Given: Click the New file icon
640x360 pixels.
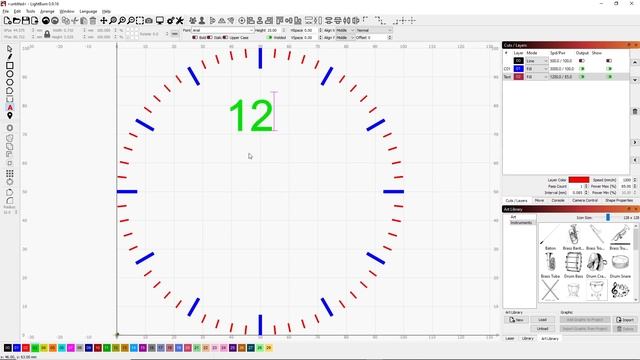Looking at the screenshot, I should click(7, 20).
